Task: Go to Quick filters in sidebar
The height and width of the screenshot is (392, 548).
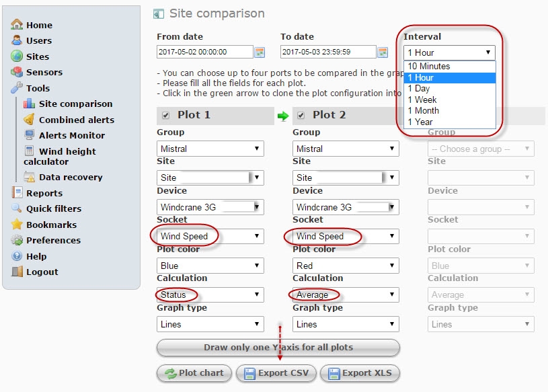Action: 54,208
